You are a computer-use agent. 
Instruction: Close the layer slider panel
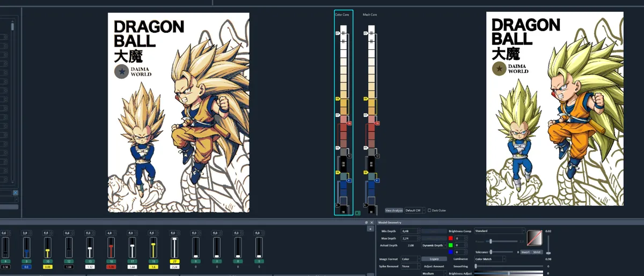[x=371, y=222]
